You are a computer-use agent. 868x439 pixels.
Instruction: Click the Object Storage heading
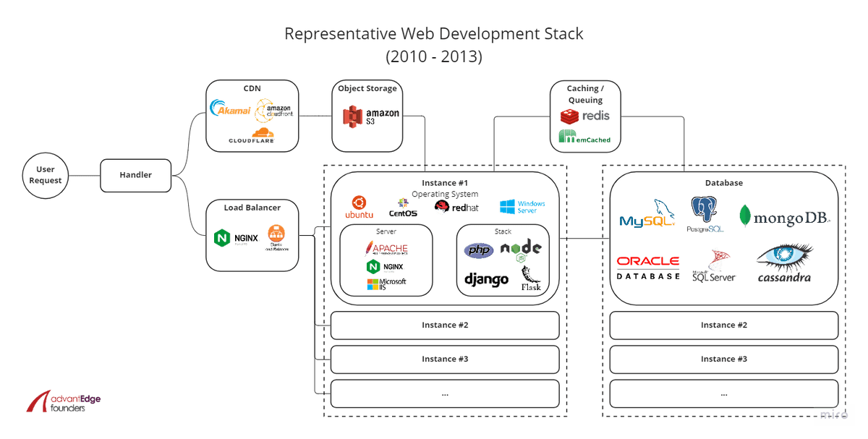[367, 88]
